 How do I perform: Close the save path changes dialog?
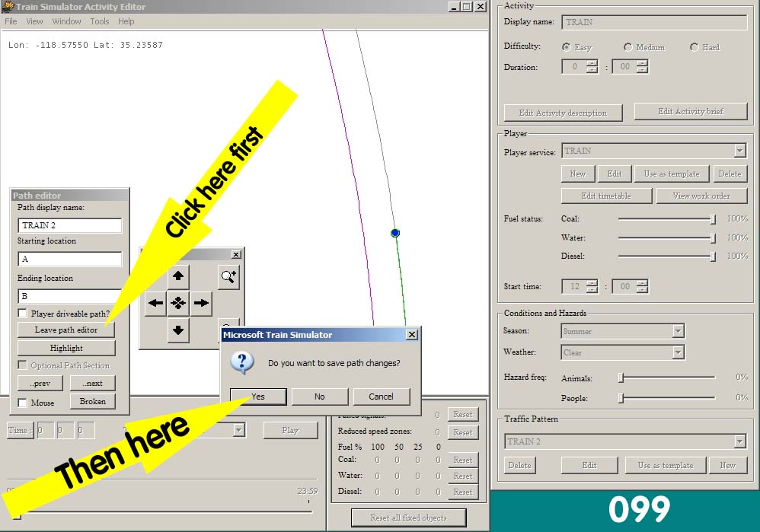coord(411,335)
